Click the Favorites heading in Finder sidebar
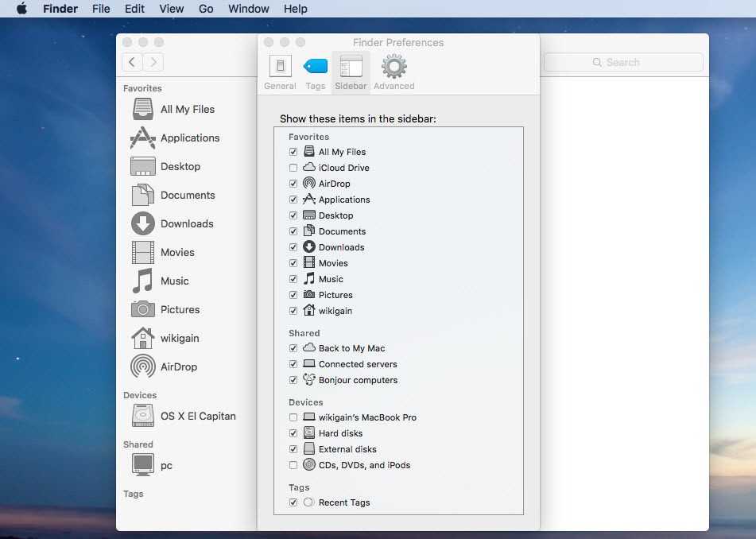 tap(142, 88)
